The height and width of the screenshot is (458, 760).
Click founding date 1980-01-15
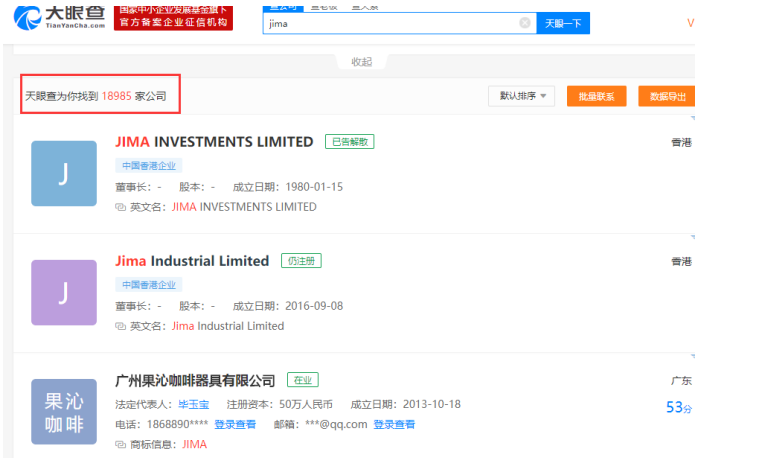click(314, 187)
